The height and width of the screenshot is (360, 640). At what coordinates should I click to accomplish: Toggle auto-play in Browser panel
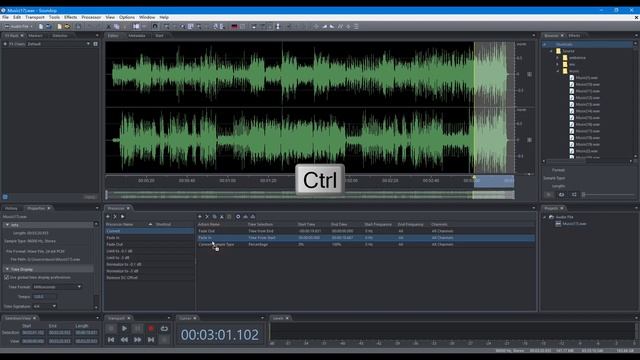click(574, 195)
